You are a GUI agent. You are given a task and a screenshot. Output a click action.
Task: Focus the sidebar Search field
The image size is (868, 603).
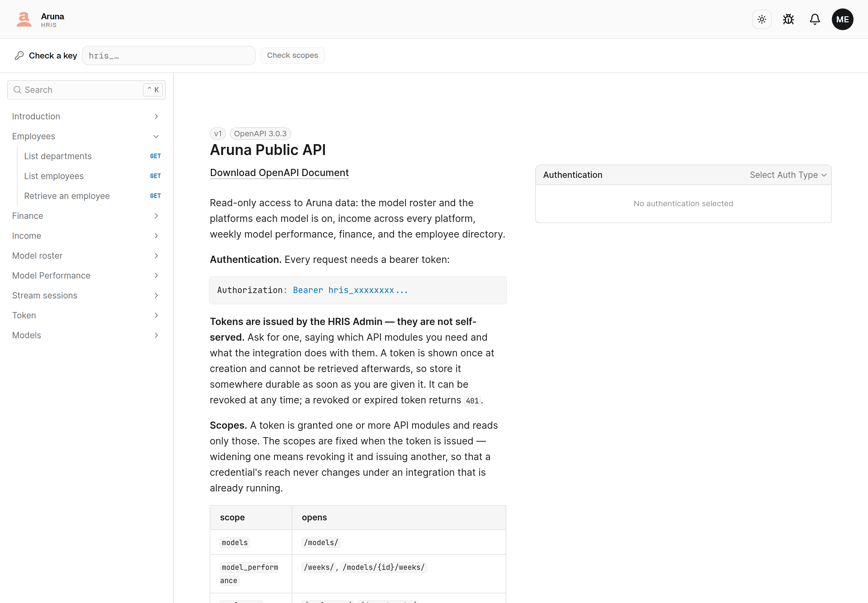point(86,90)
